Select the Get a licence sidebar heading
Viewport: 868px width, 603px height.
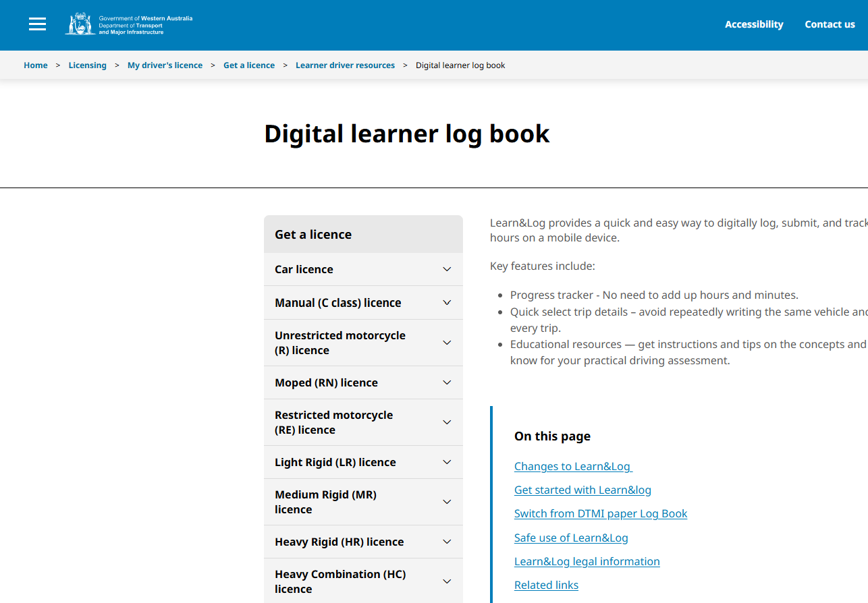pyautogui.click(x=313, y=235)
